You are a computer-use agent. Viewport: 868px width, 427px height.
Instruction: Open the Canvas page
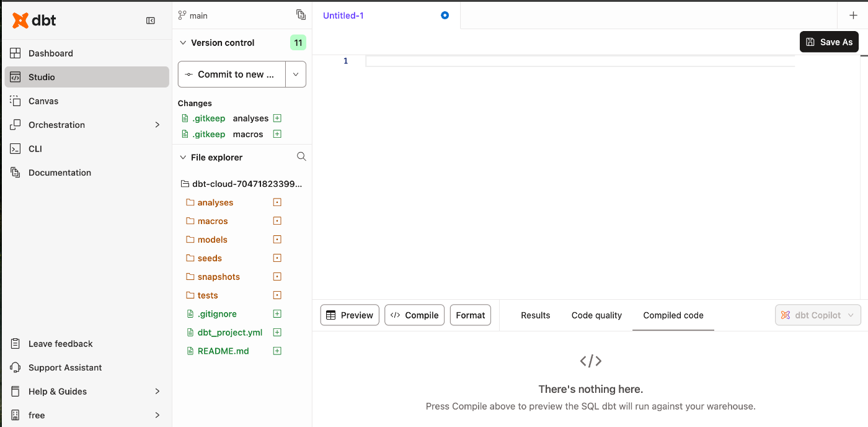pyautogui.click(x=87, y=101)
